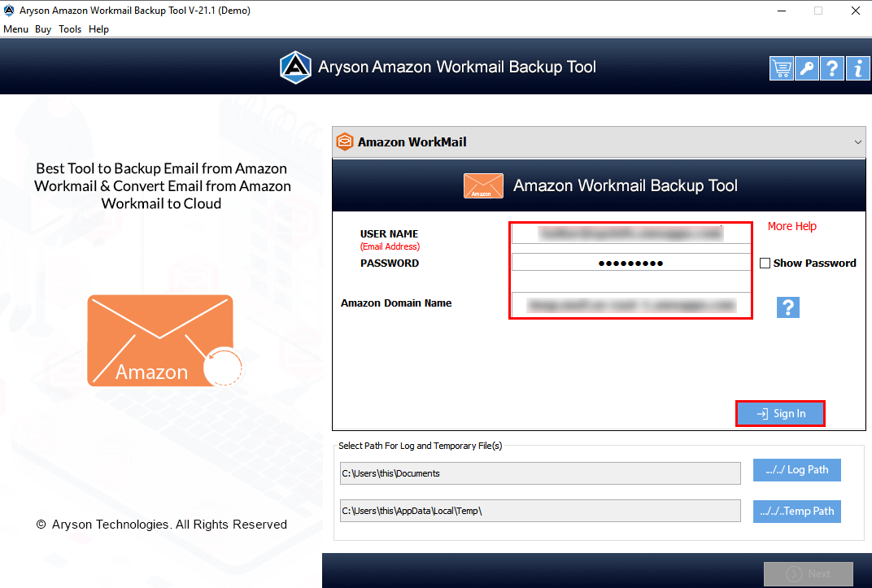Click the "(Email Address)" red label
The width and height of the screenshot is (872, 588).
click(390, 246)
